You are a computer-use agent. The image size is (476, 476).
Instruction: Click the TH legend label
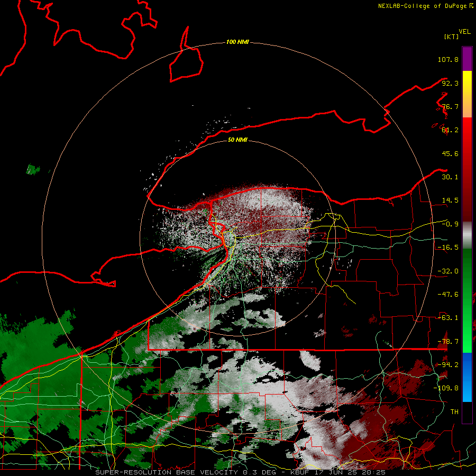click(x=454, y=412)
